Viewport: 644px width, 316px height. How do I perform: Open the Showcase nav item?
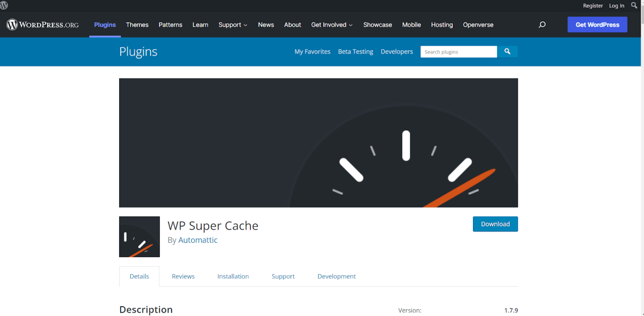[377, 25]
